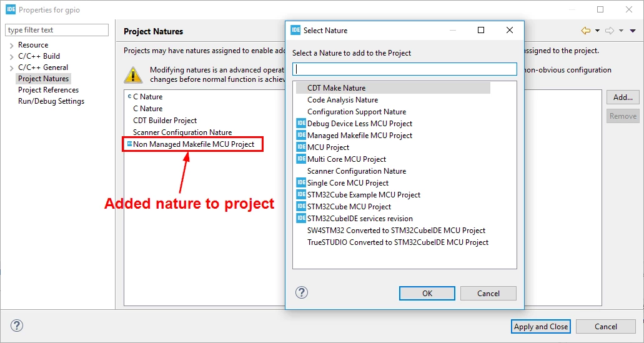This screenshot has height=343, width=644.
Task: Expand the Resource tree node
Action: click(x=11, y=45)
